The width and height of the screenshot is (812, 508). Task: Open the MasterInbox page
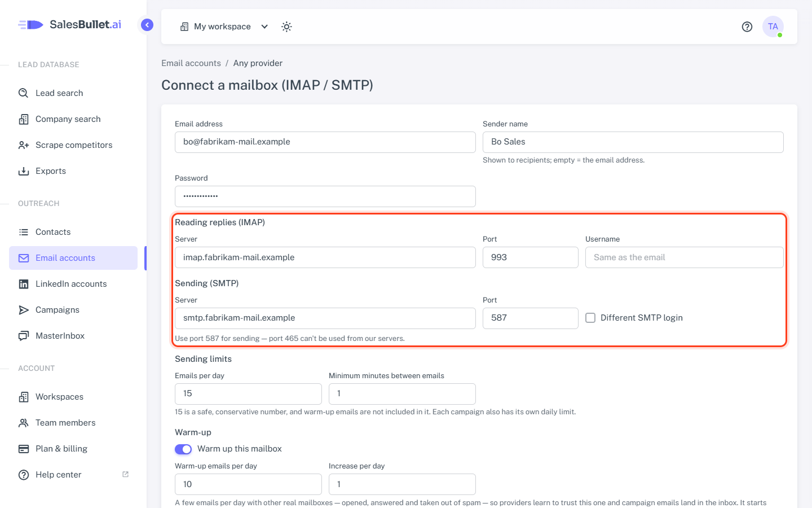(x=73, y=336)
